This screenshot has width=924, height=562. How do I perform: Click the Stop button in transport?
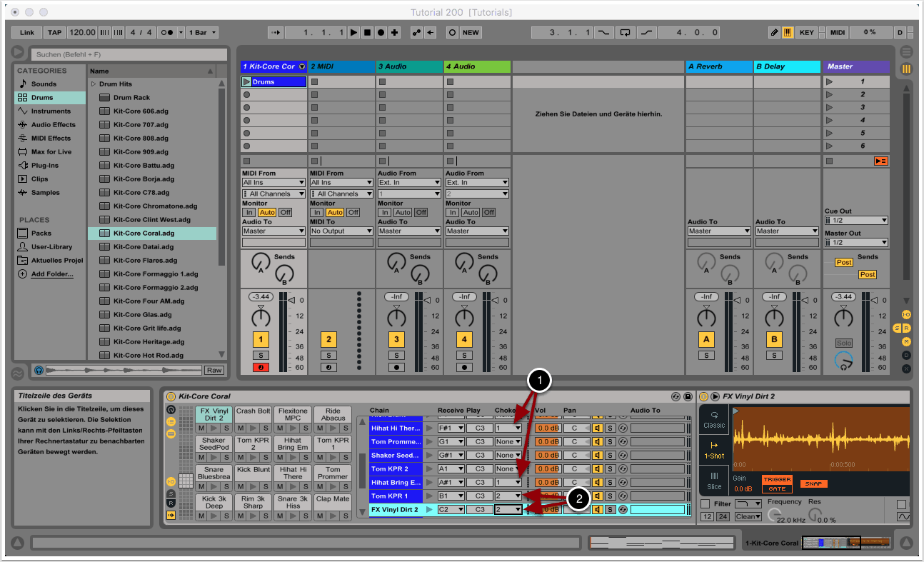click(x=367, y=33)
